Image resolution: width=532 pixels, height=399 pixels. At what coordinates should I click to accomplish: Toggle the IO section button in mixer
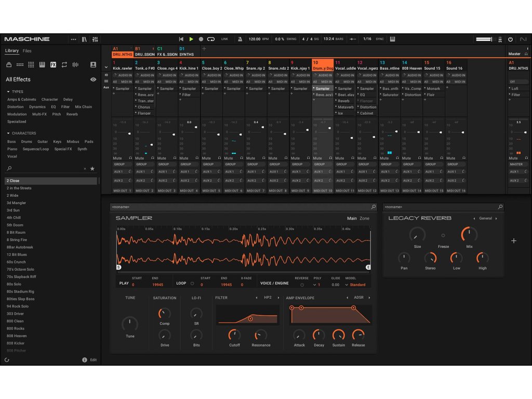(106, 75)
